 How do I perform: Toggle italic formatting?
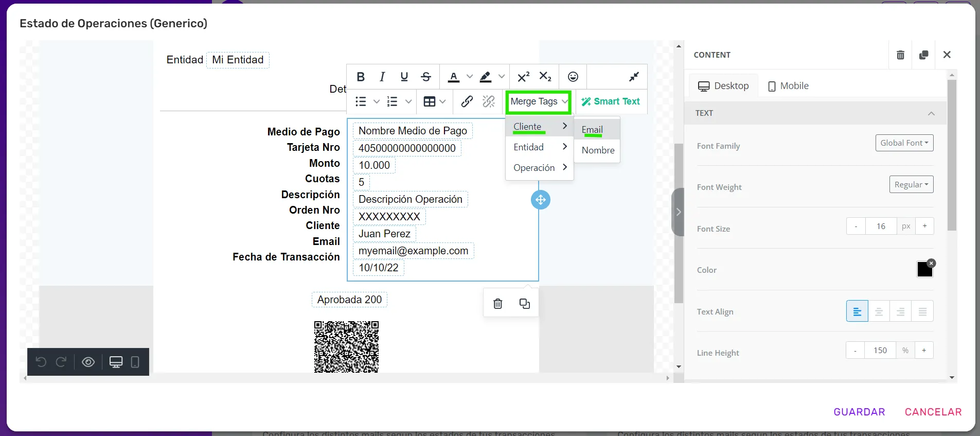(382, 77)
